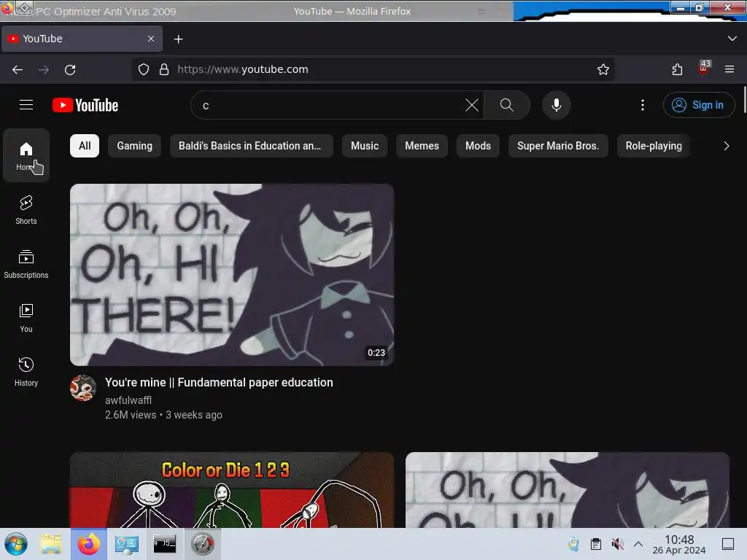This screenshot has height=560, width=747.
Task: Open the Windows Start menu
Action: (16, 544)
